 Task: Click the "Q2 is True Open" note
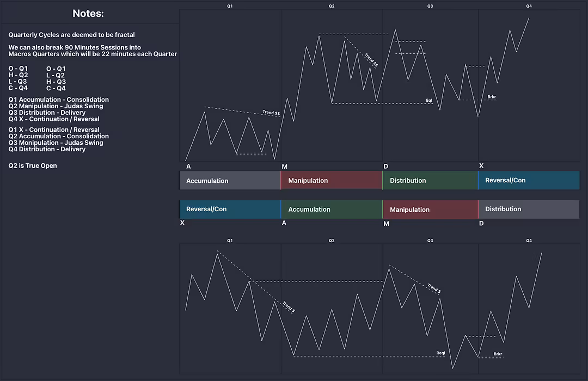coord(33,166)
